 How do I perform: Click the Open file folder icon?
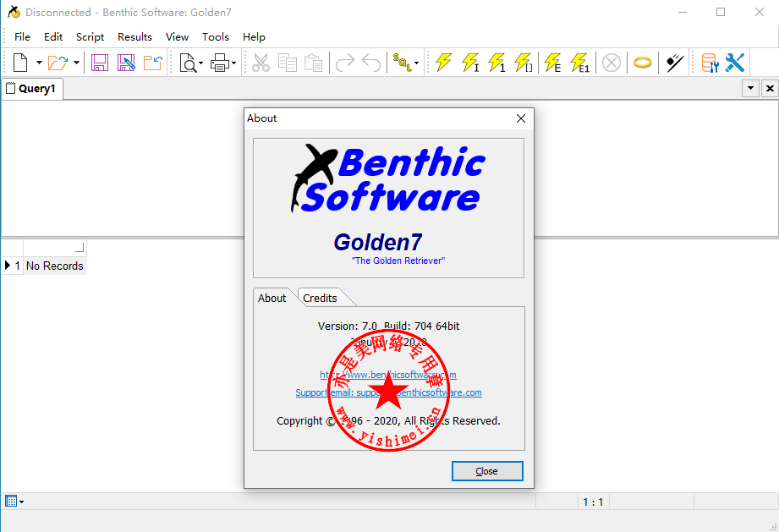tap(58, 63)
